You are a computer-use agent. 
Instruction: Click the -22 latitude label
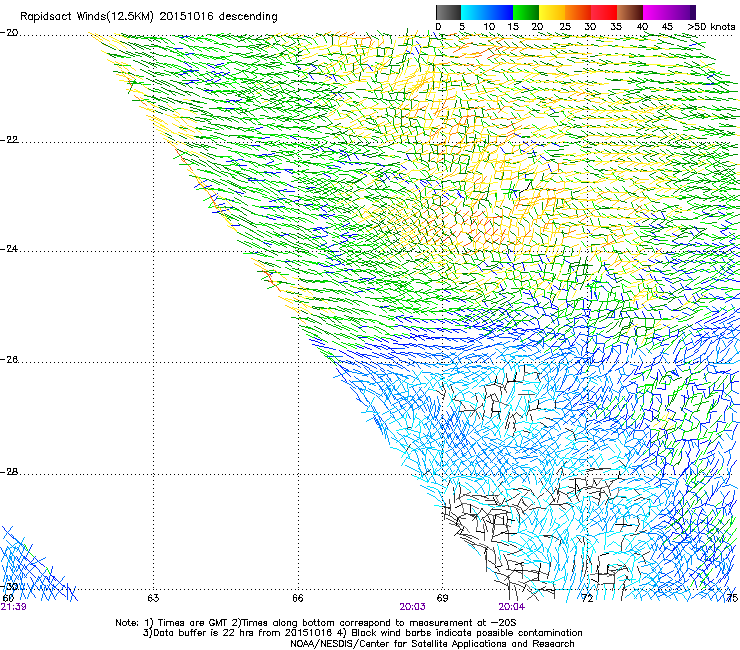9,140
